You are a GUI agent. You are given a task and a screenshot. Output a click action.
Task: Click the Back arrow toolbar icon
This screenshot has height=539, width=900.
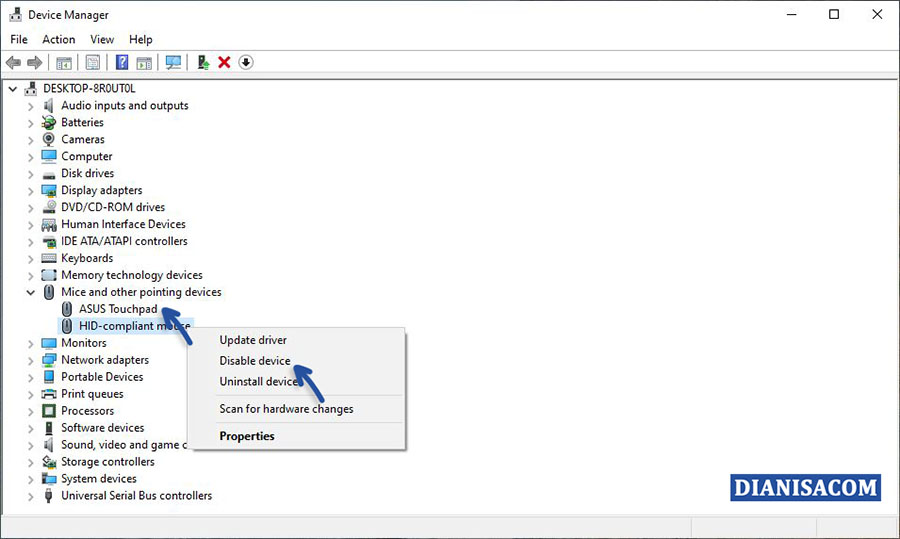[x=13, y=63]
